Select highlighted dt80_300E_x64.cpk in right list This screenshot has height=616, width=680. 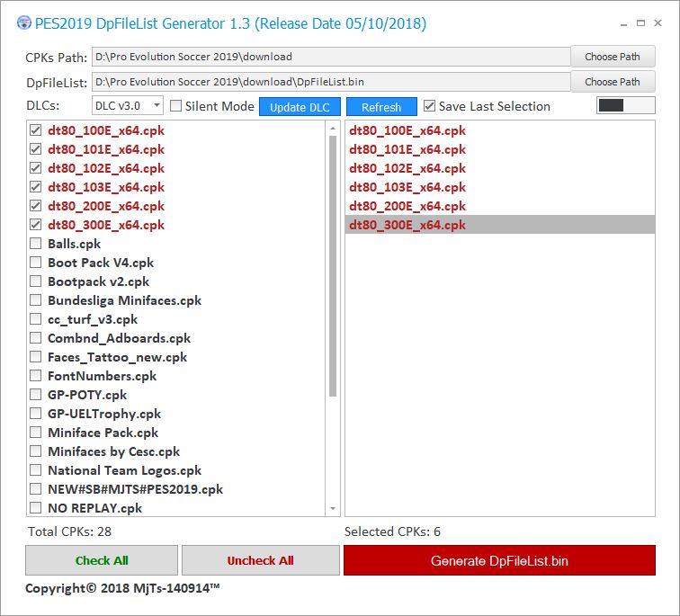coord(499,225)
